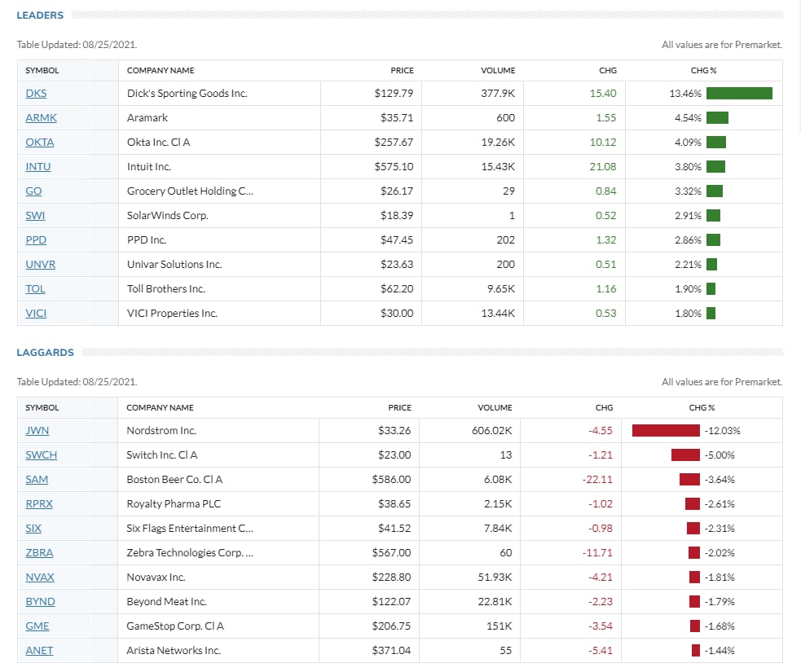
Task: Select Nordstrom Inc. company name
Action: (x=161, y=431)
